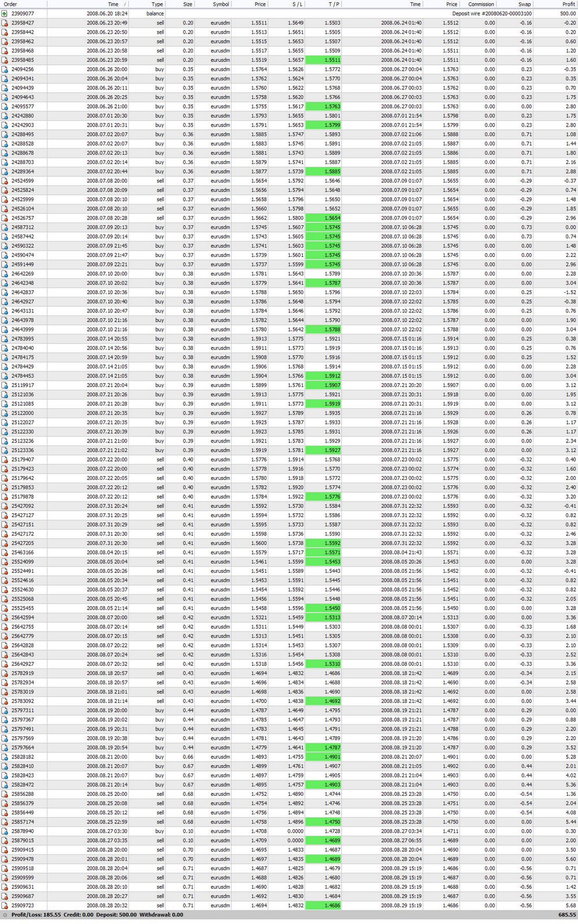Click 'Withdrawal: 0.00' in status bar
Viewport: 578px width, 924px height.
click(161, 915)
